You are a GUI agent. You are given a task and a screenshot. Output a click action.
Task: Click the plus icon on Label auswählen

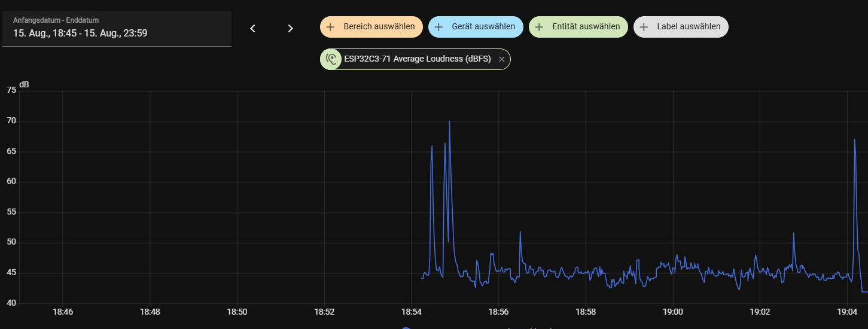644,27
